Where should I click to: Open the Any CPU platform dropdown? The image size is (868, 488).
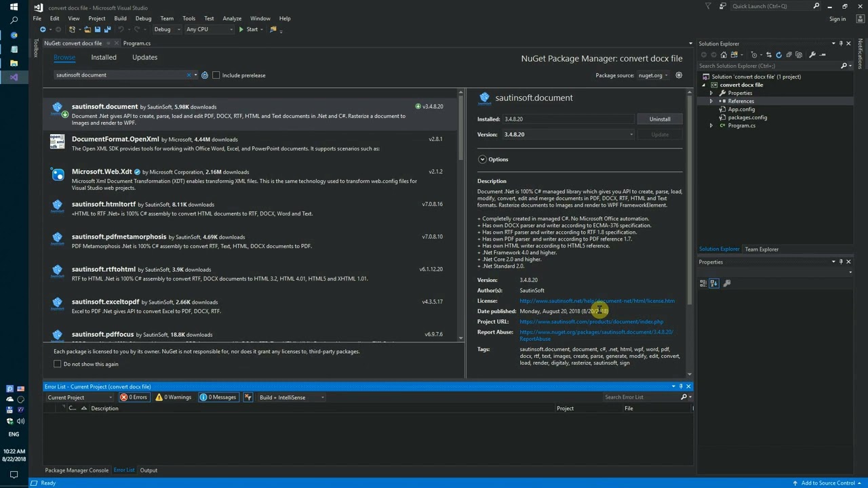209,29
